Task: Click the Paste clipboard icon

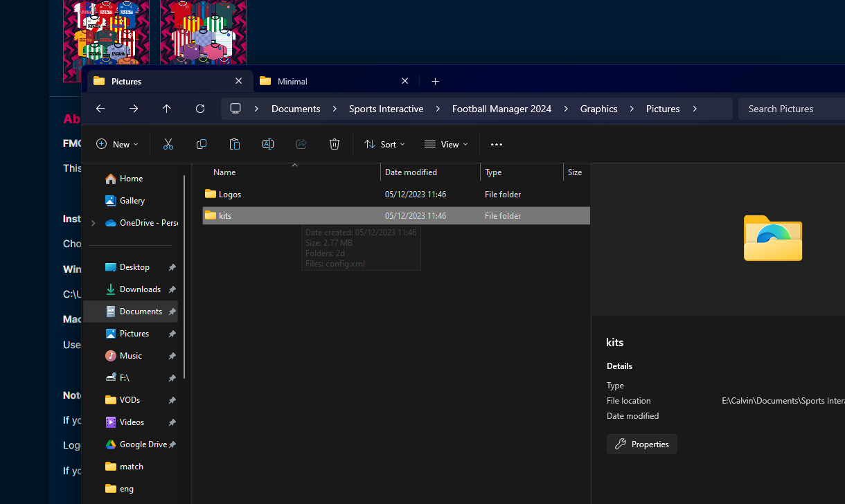Action: (235, 144)
